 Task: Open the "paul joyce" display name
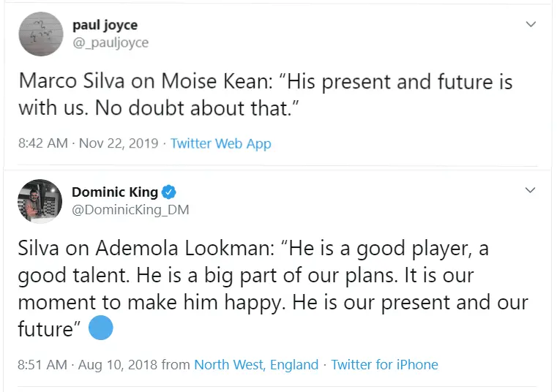click(105, 25)
